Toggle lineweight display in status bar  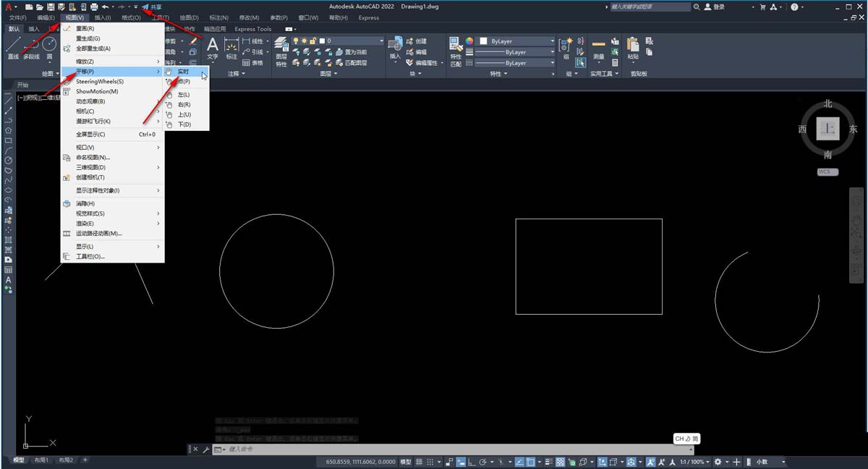tap(550, 461)
